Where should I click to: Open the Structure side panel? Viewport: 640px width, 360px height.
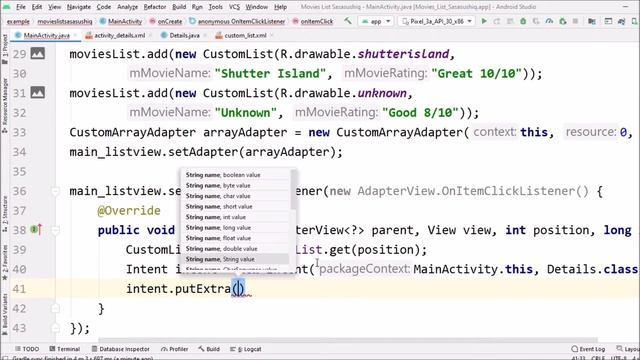tap(5, 213)
